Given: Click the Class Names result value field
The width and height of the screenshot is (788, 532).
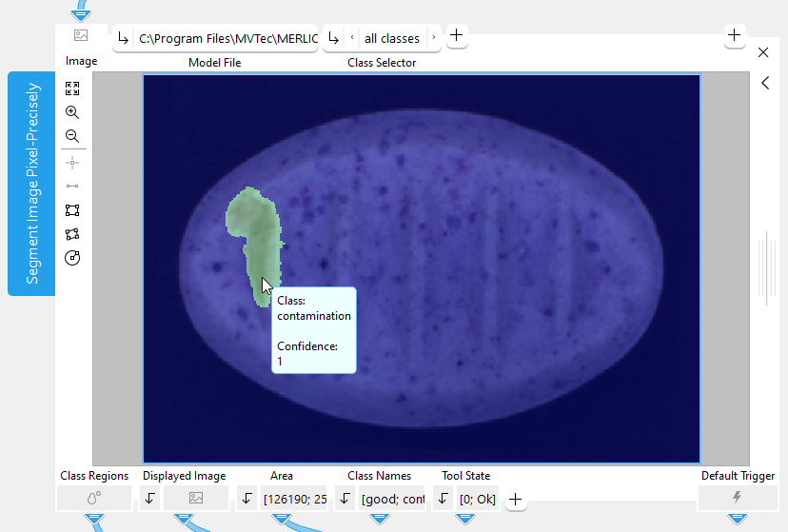Looking at the screenshot, I should pos(392,499).
